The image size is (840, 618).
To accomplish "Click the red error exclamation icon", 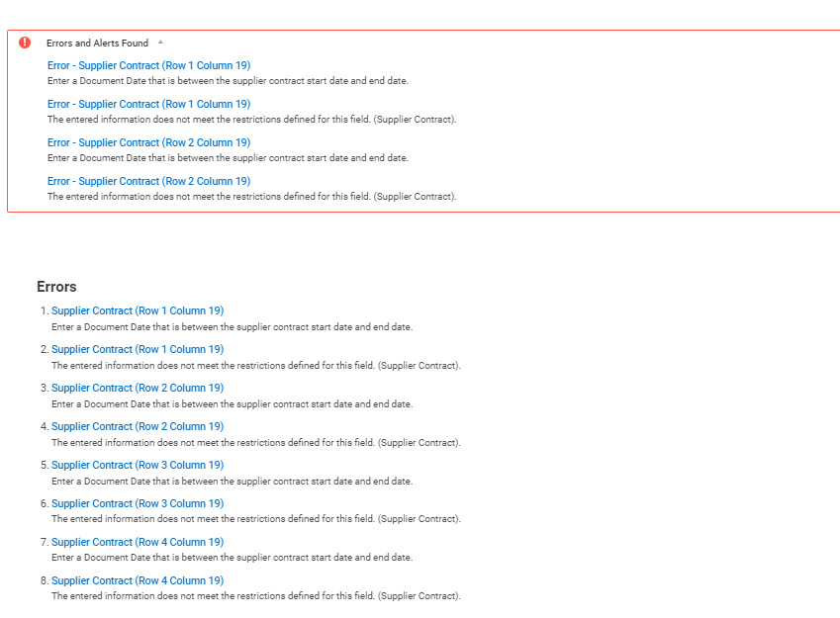I will point(25,43).
